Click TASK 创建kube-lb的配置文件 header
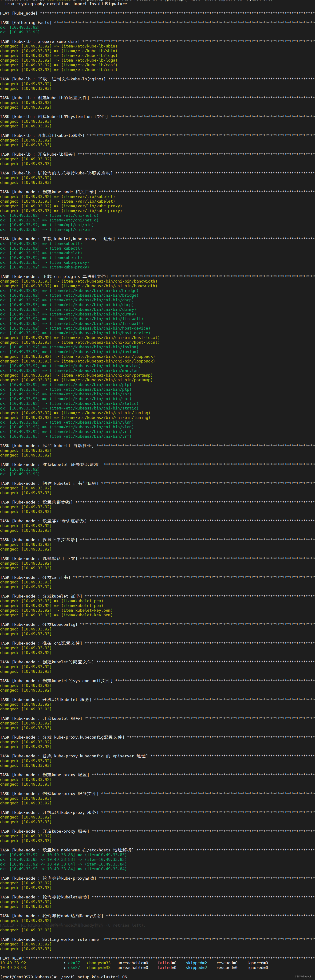315x980 pixels. [x=157, y=98]
